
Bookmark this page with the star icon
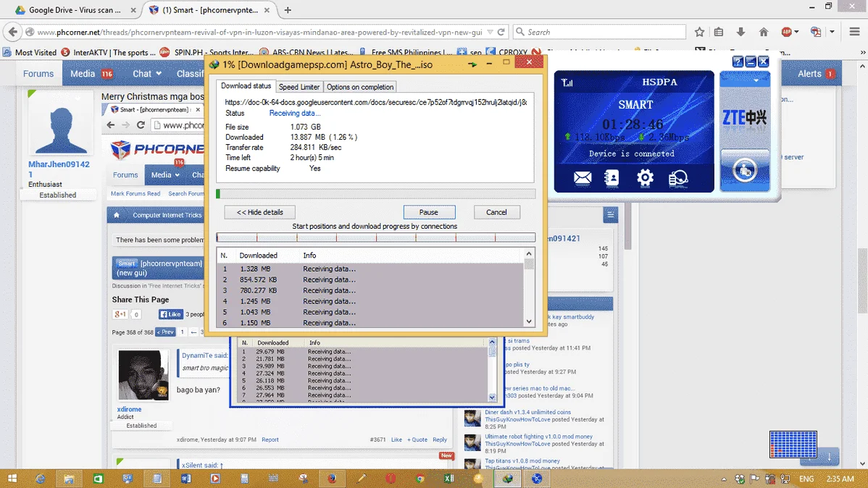click(699, 32)
